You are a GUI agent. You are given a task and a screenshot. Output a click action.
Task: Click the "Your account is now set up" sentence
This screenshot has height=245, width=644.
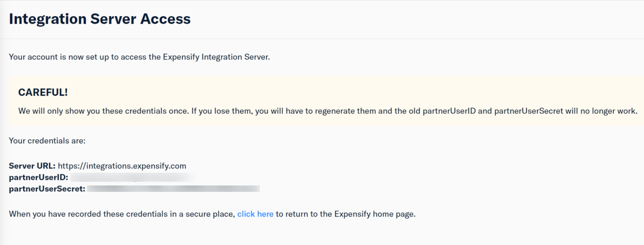tap(140, 58)
